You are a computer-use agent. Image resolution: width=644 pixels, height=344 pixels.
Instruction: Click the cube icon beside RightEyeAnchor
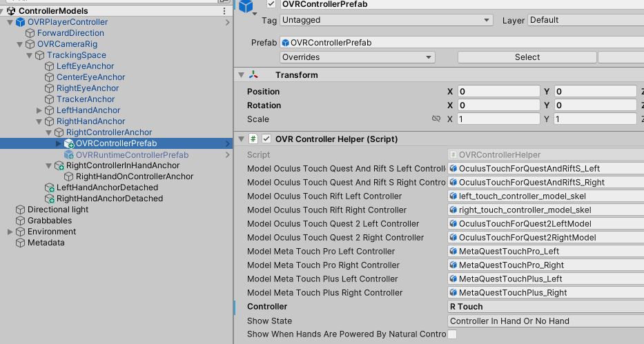point(49,88)
